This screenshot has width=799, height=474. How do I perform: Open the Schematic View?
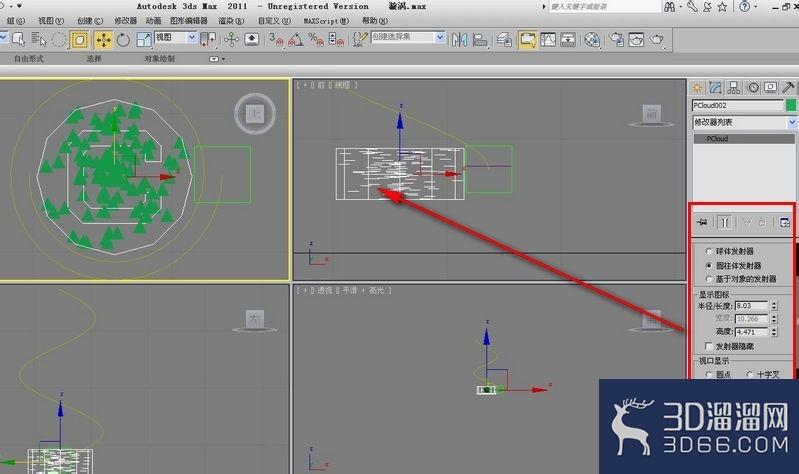(x=568, y=39)
